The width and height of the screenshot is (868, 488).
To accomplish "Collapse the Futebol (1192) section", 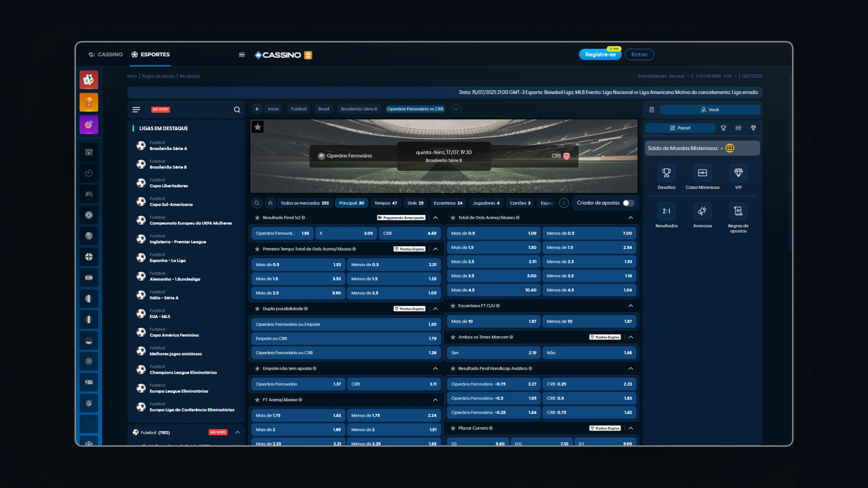I will [237, 432].
